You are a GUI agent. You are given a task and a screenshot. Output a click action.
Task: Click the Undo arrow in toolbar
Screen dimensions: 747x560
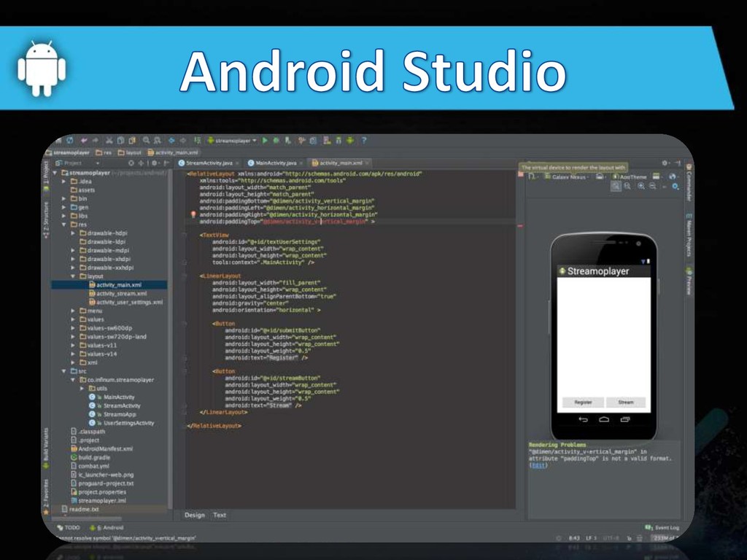tap(85, 141)
